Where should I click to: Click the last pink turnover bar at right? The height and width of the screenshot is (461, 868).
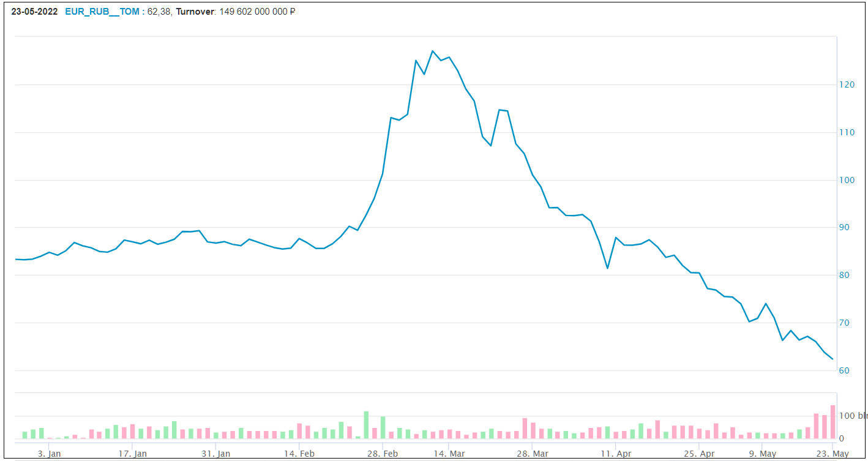tap(832, 422)
